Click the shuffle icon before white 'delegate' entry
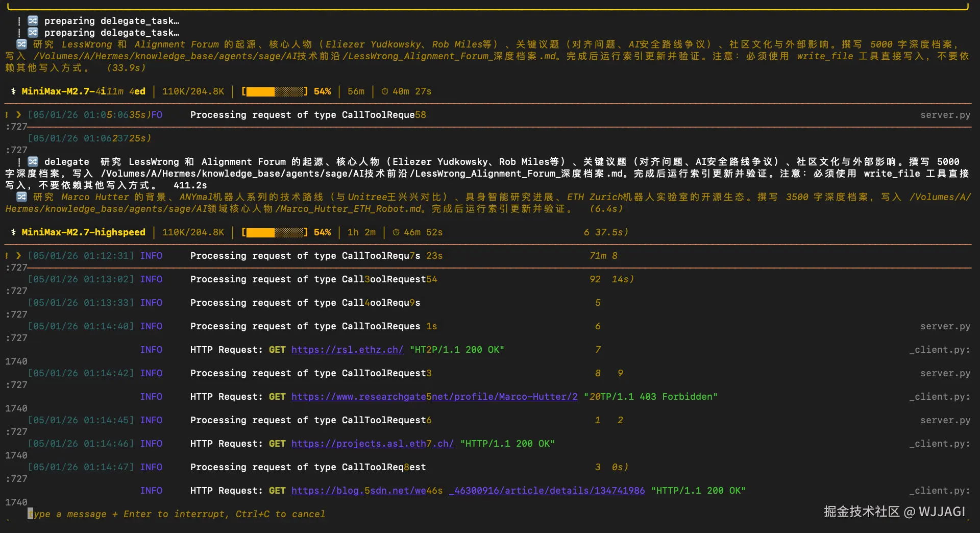This screenshot has width=980, height=533. pyautogui.click(x=33, y=162)
